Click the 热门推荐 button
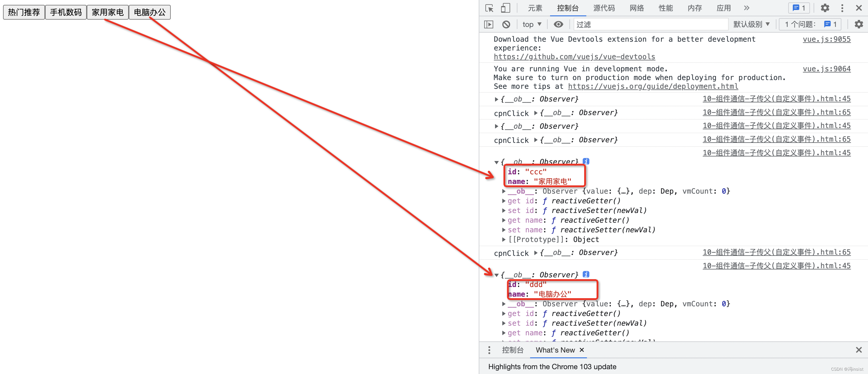 (24, 12)
